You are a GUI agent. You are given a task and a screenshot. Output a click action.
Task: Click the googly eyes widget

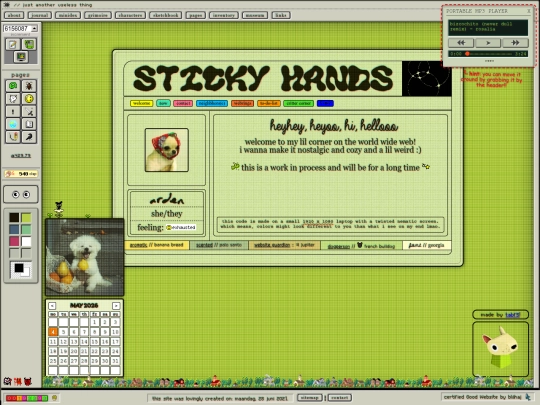pos(21,195)
